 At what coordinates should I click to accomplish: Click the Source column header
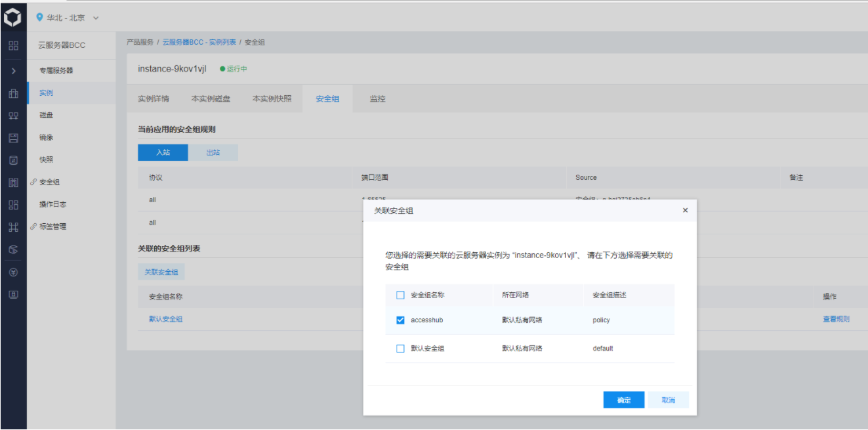tap(586, 177)
